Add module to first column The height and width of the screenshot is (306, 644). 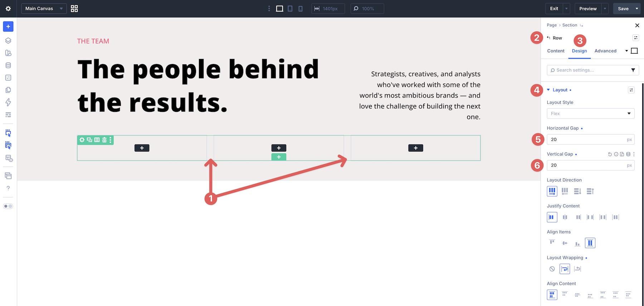coord(142,148)
